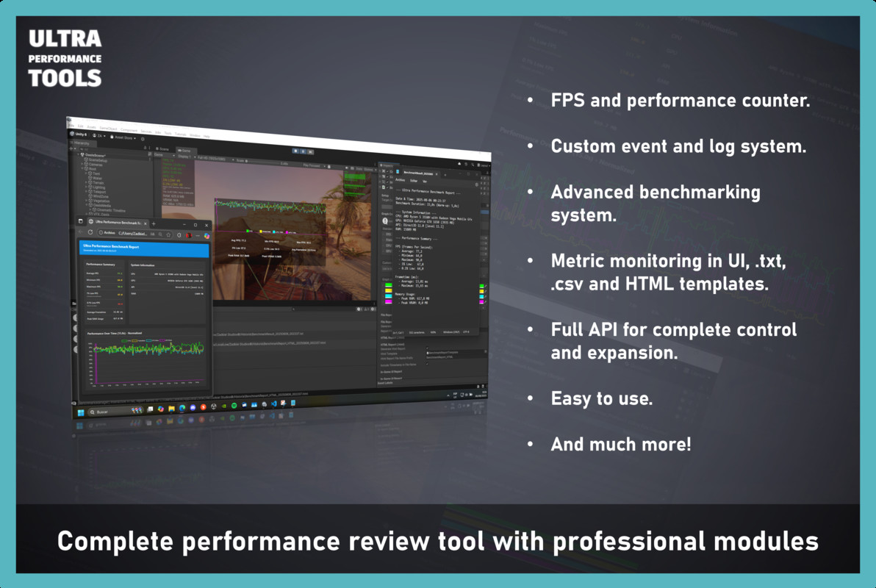
Task: Click browser refresh icon in benchmark report window
Action: point(90,232)
